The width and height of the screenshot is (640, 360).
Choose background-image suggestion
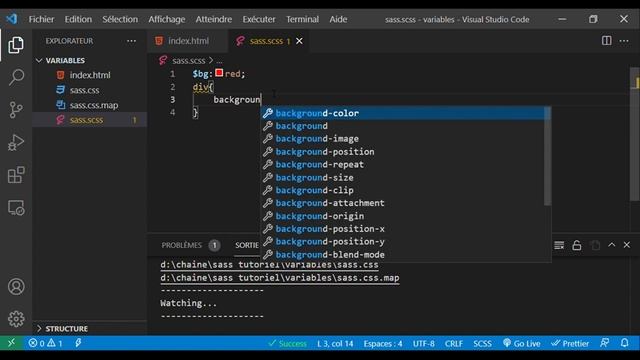click(403, 139)
